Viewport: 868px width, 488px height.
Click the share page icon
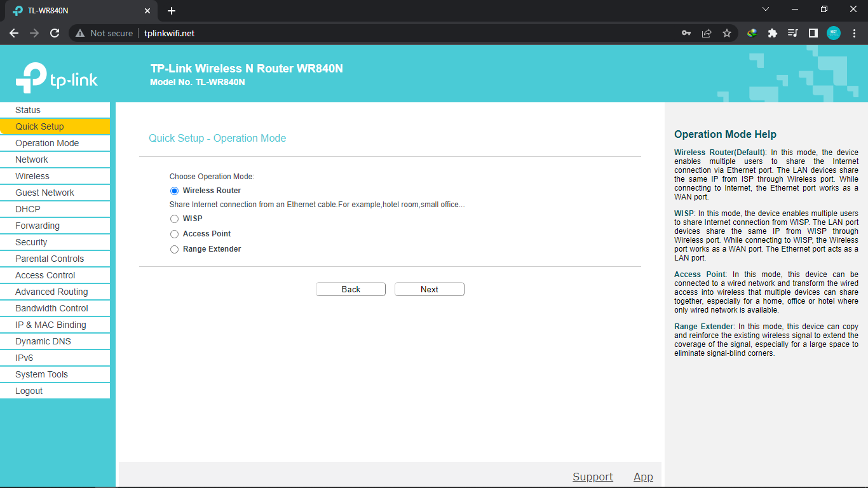click(707, 33)
